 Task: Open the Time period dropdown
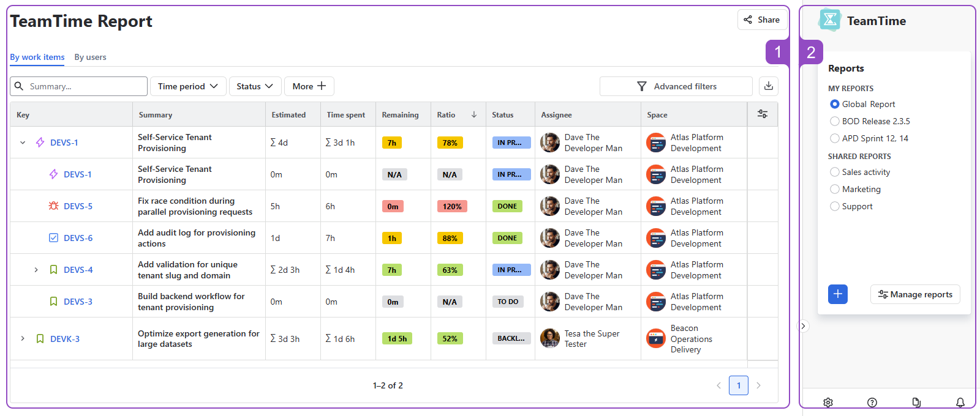(188, 86)
